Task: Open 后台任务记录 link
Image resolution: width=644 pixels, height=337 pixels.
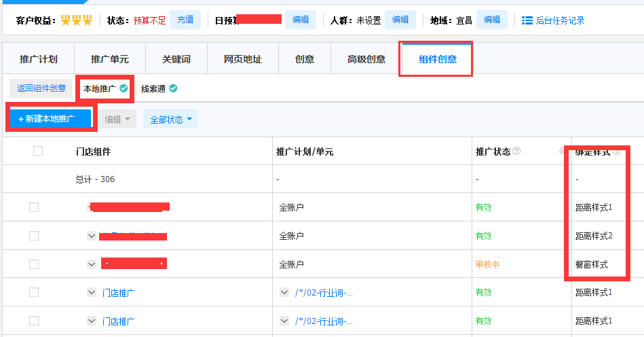Action: point(560,20)
